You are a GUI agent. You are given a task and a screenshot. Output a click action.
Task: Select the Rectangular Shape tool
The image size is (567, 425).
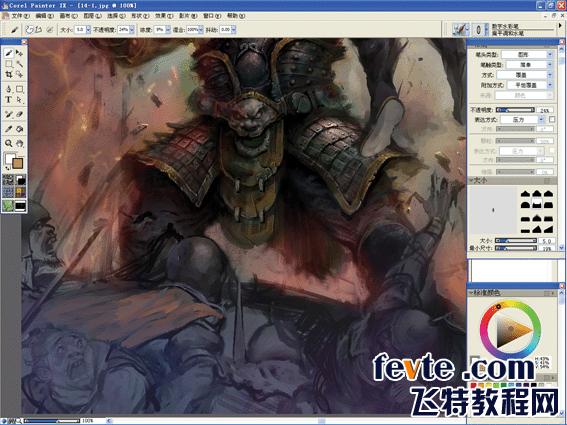click(x=20, y=89)
